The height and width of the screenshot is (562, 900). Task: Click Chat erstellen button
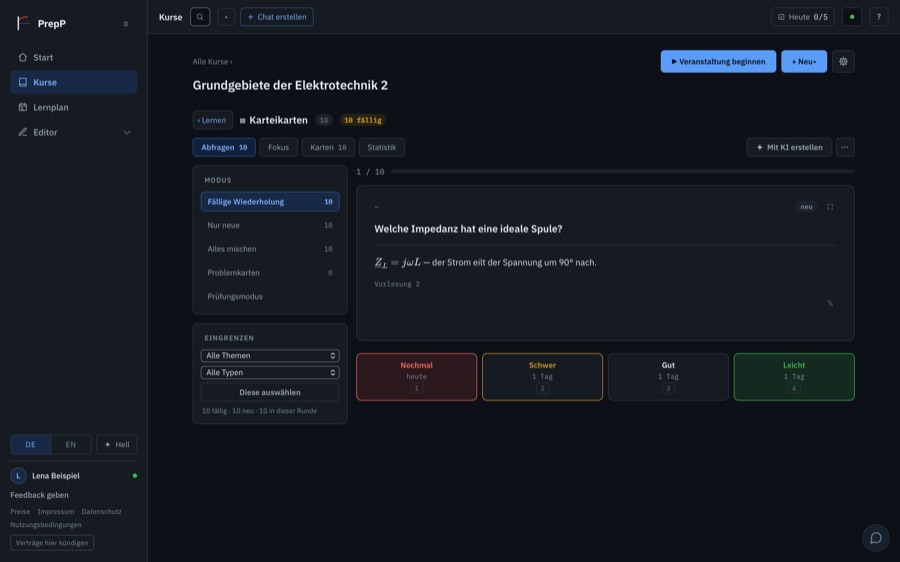277,17
